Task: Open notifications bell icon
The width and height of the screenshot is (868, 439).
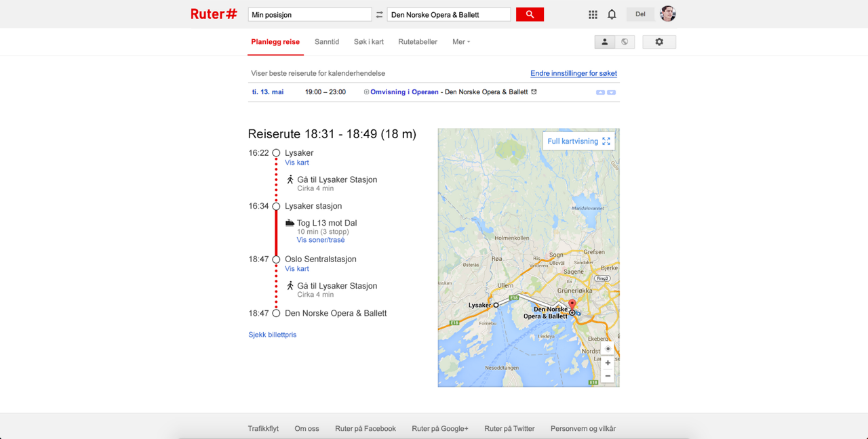Action: pos(612,14)
